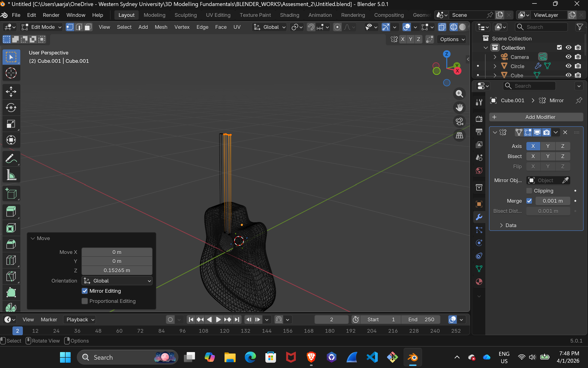
Task: Open the Edit Mode dropdown
Action: coord(41,27)
